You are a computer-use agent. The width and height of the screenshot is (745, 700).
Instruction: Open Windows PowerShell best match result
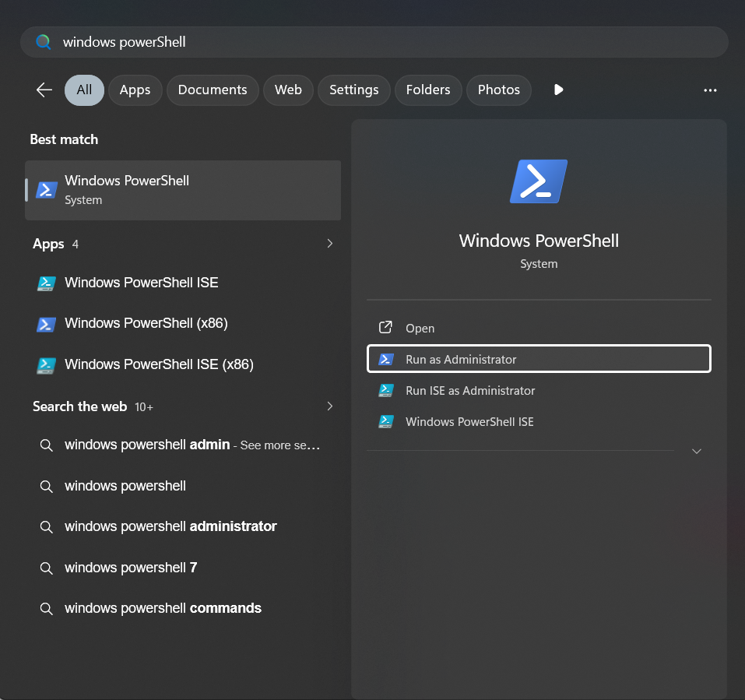183,190
